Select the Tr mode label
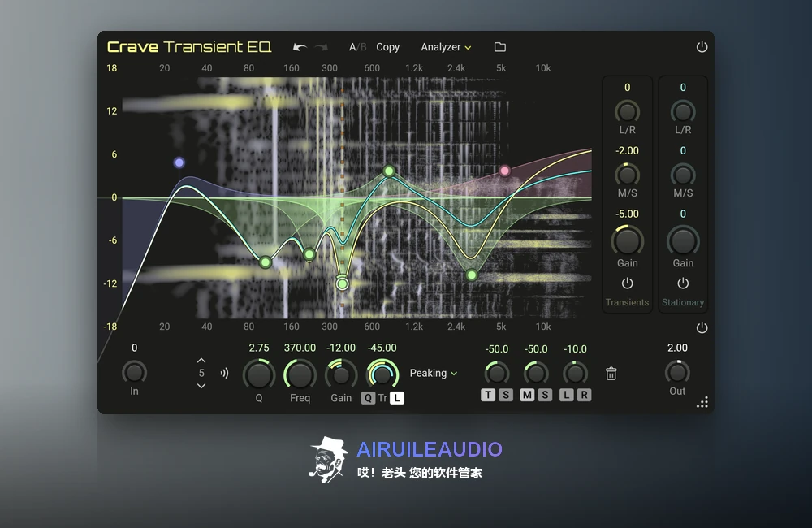This screenshot has width=812, height=528. pos(382,398)
